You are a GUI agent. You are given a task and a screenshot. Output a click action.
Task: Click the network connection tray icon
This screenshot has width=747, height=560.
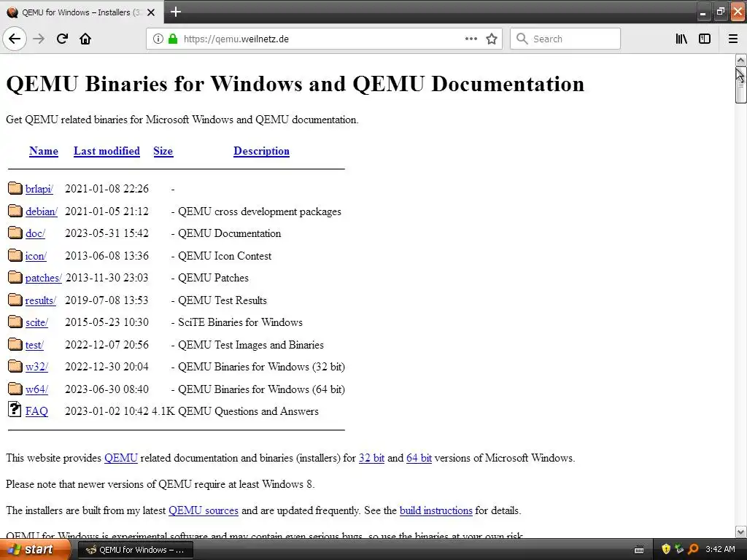(679, 550)
